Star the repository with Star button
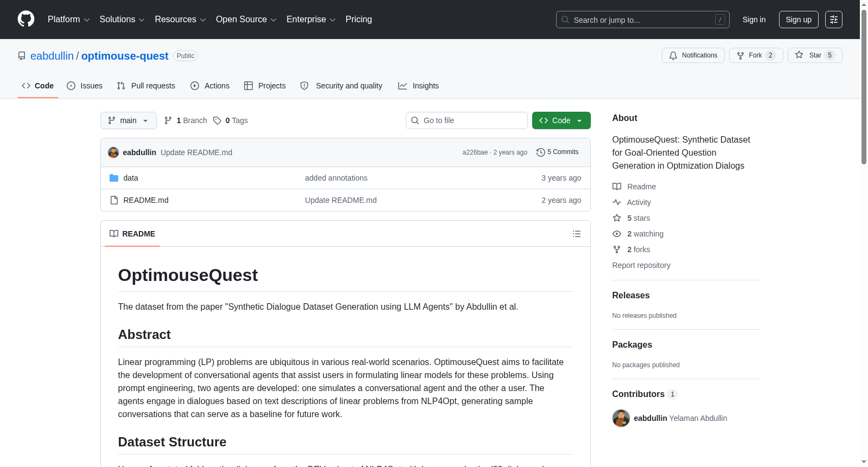 tap(815, 55)
